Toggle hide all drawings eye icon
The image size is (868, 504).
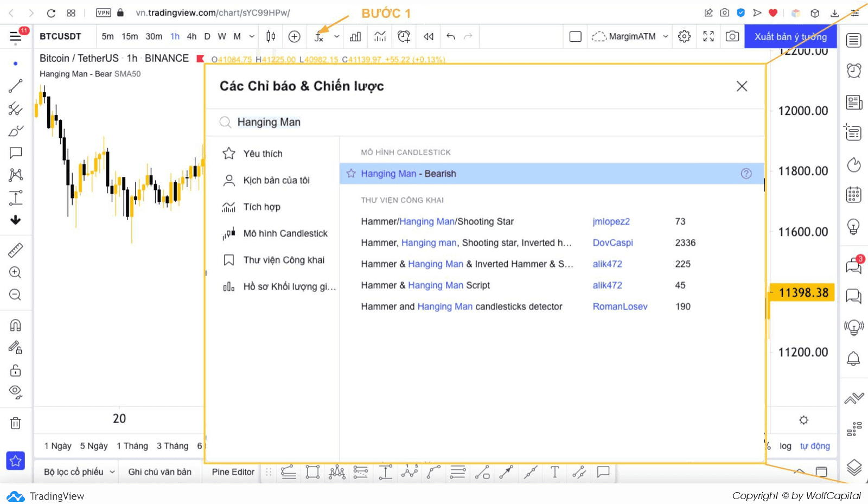click(x=15, y=392)
